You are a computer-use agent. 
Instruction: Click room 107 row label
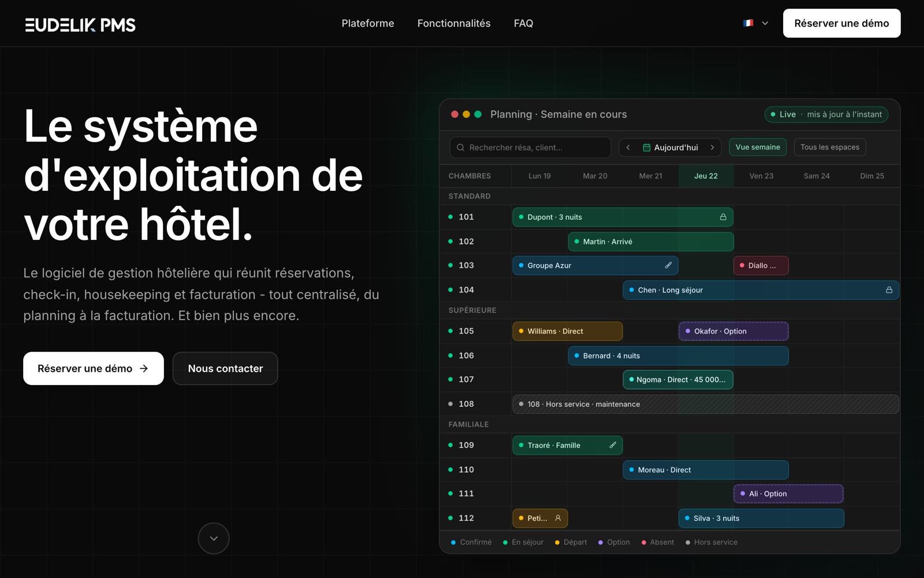(x=466, y=379)
